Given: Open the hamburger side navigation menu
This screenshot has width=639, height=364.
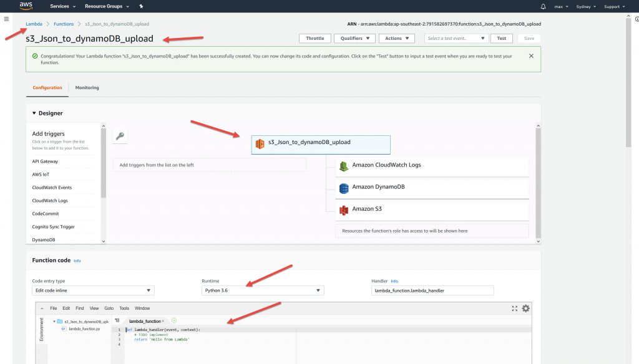Looking at the screenshot, I should click(6, 19).
